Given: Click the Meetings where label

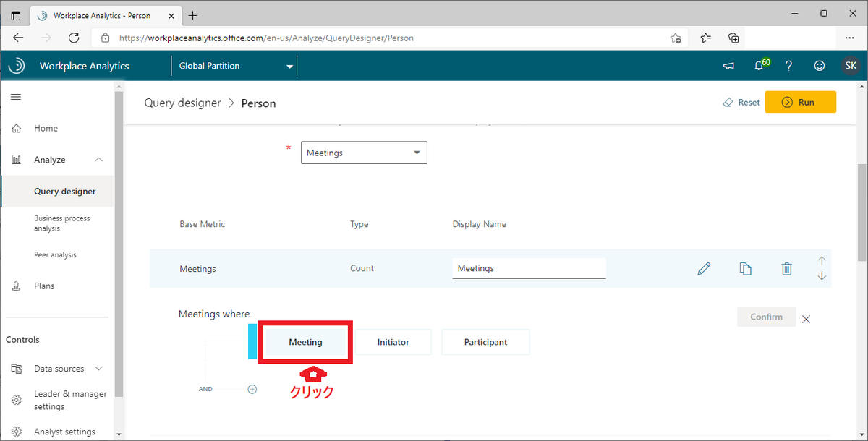Looking at the screenshot, I should (214, 314).
